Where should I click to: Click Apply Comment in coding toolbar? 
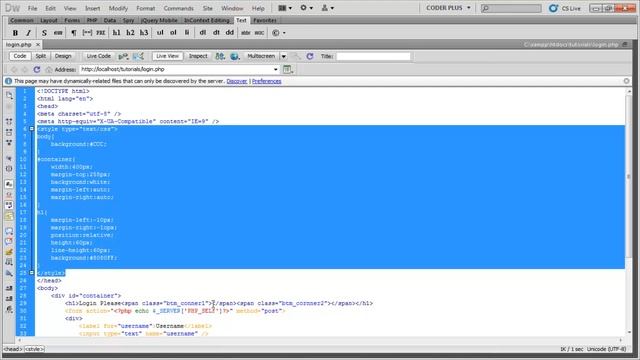[x=9, y=231]
